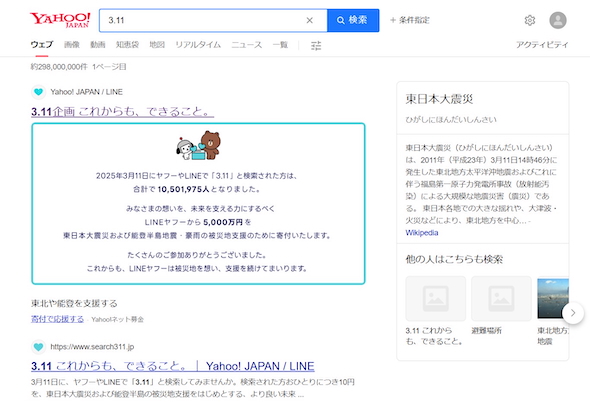This screenshot has width=590, height=406.
Task: Open 条件指定 search conditions
Action: [x=409, y=20]
